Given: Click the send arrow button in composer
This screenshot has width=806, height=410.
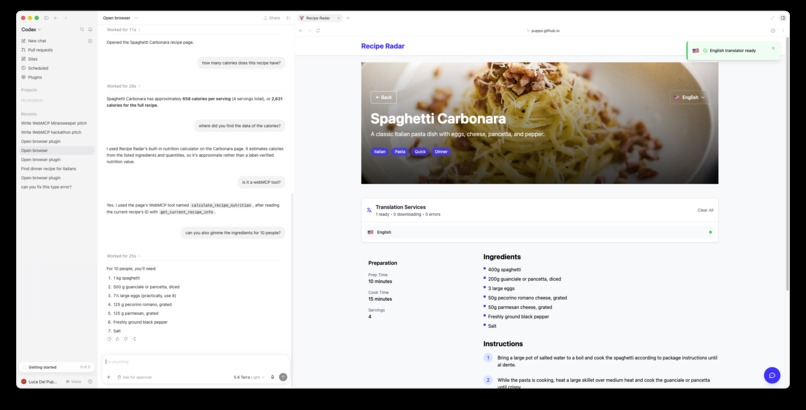Looking at the screenshot, I should pyautogui.click(x=283, y=377).
